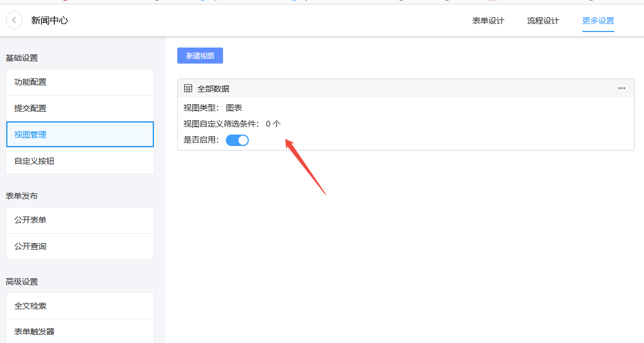Image resolution: width=644 pixels, height=343 pixels.
Task: Click the 全部数据 view title
Action: pos(213,89)
